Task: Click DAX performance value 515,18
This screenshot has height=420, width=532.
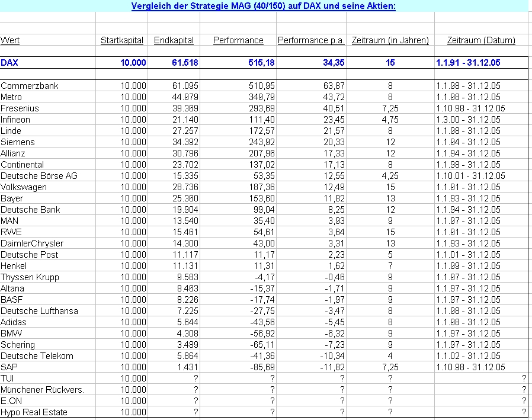Action: (x=261, y=63)
